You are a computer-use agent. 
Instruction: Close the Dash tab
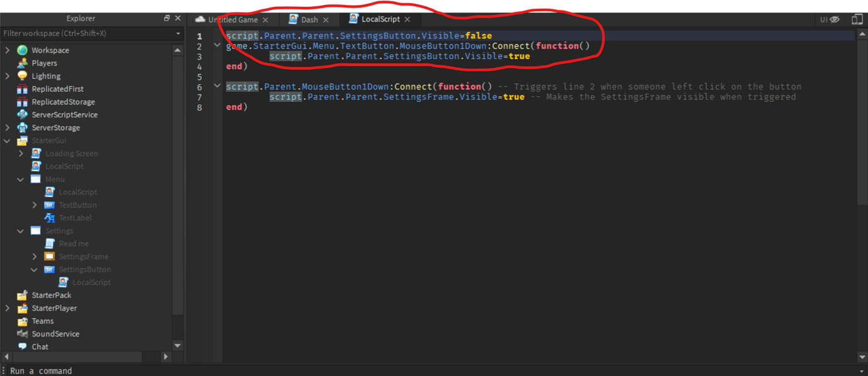(x=326, y=20)
